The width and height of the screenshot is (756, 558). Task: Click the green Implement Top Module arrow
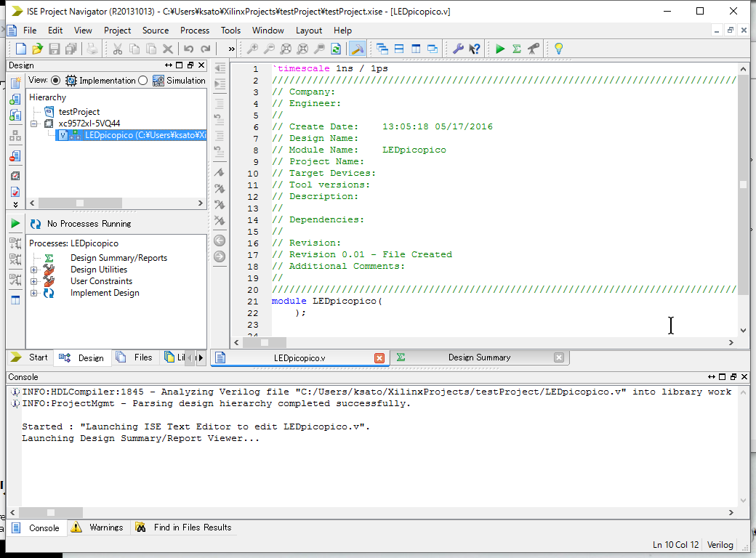(500, 49)
